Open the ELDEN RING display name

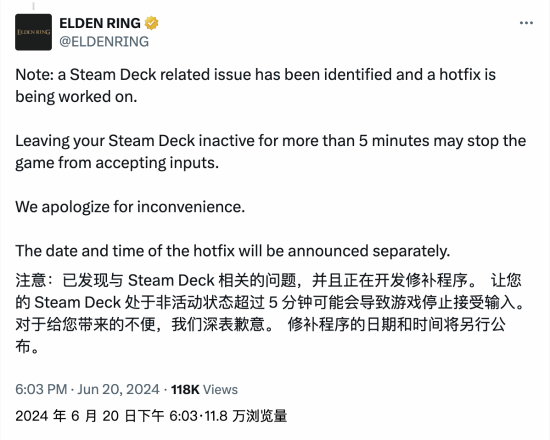(x=100, y=23)
